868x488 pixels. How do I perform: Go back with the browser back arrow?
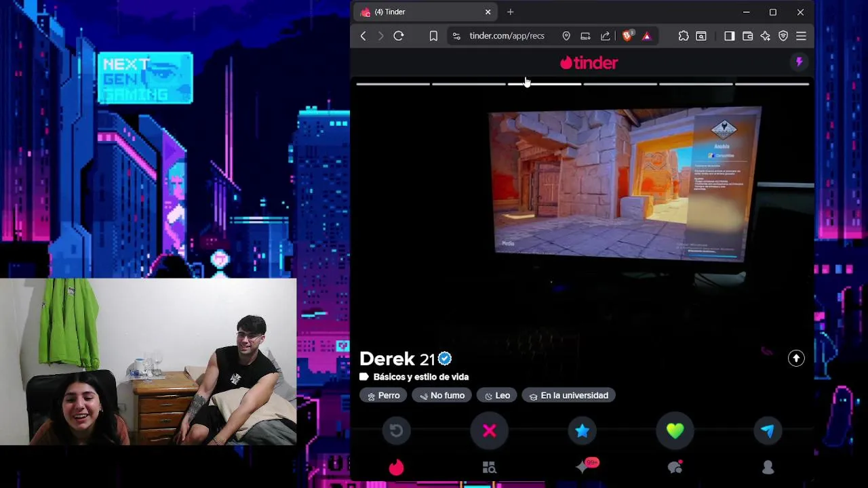pyautogui.click(x=363, y=36)
